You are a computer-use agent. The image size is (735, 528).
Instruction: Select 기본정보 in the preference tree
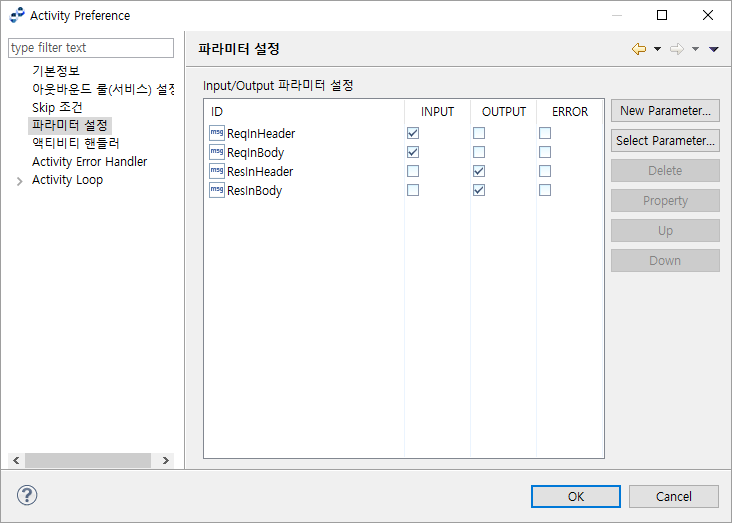tap(56, 71)
